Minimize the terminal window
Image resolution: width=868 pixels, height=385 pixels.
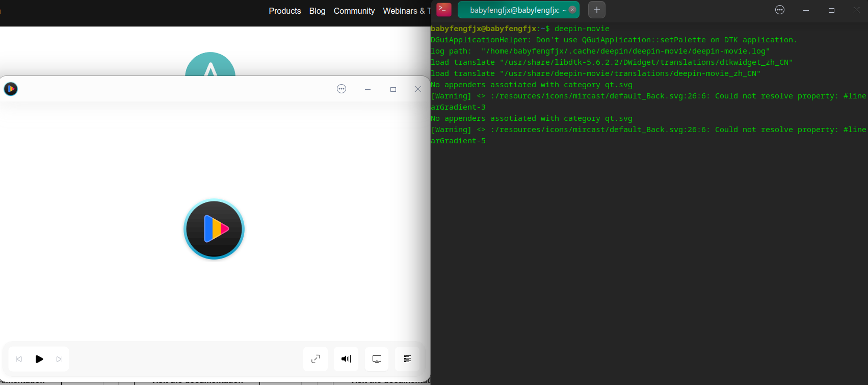[806, 10]
